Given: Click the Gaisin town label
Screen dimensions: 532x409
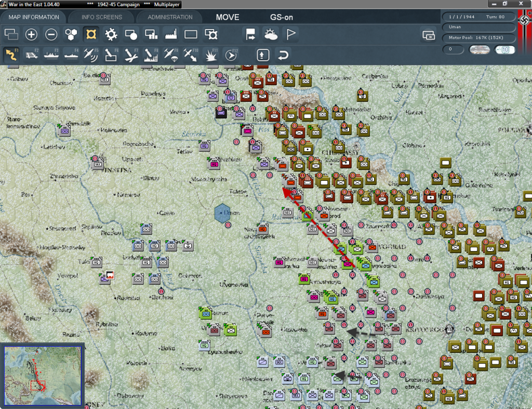Looking at the screenshot, I should click(167, 213).
